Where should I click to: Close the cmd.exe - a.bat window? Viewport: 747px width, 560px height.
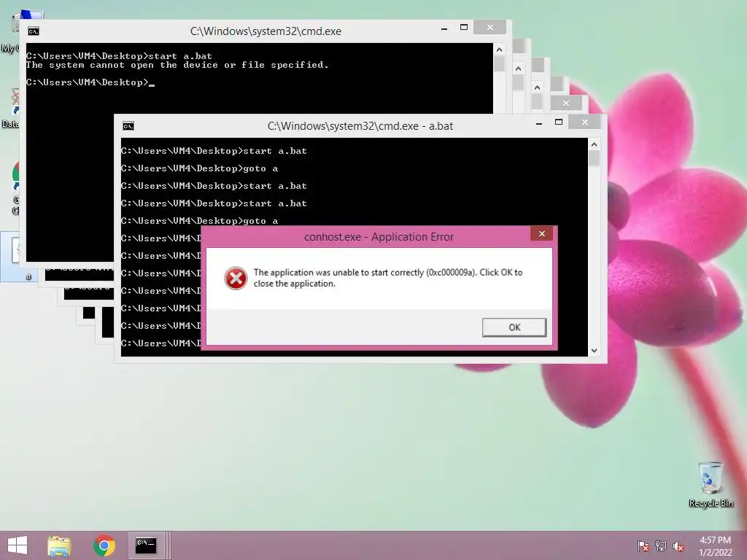click(584, 122)
